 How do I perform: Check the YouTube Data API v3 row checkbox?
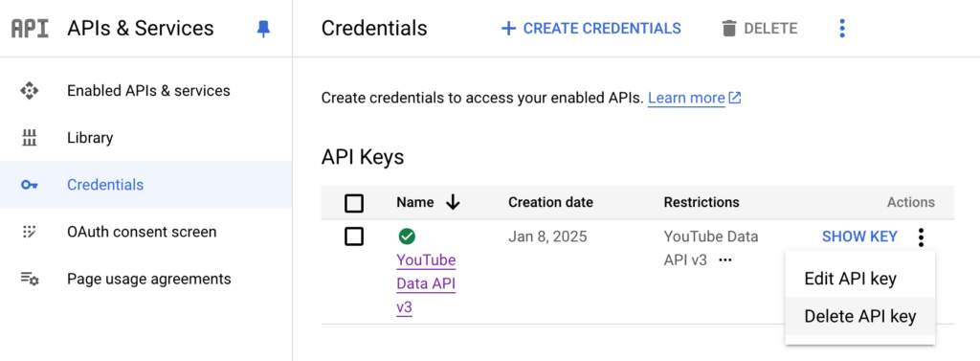coord(354,237)
